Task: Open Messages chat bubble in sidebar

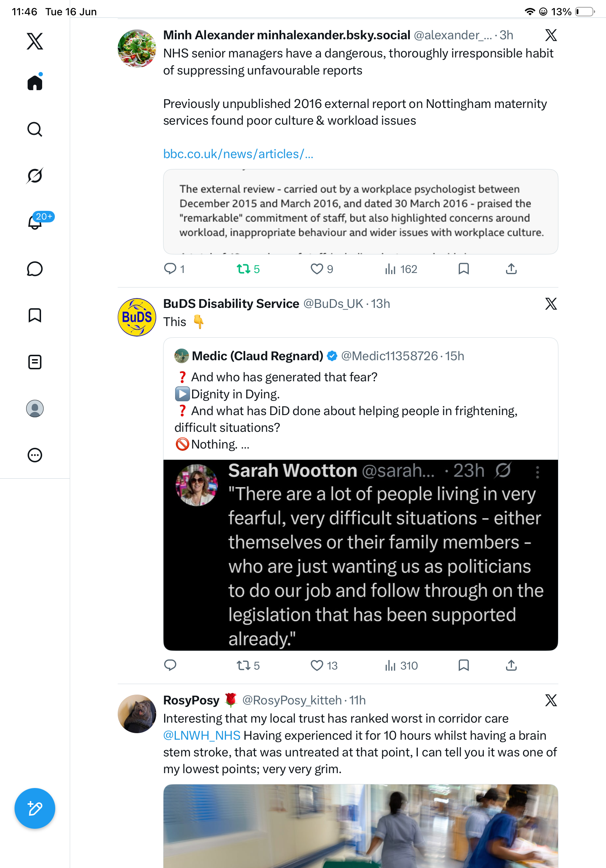Action: pos(35,269)
